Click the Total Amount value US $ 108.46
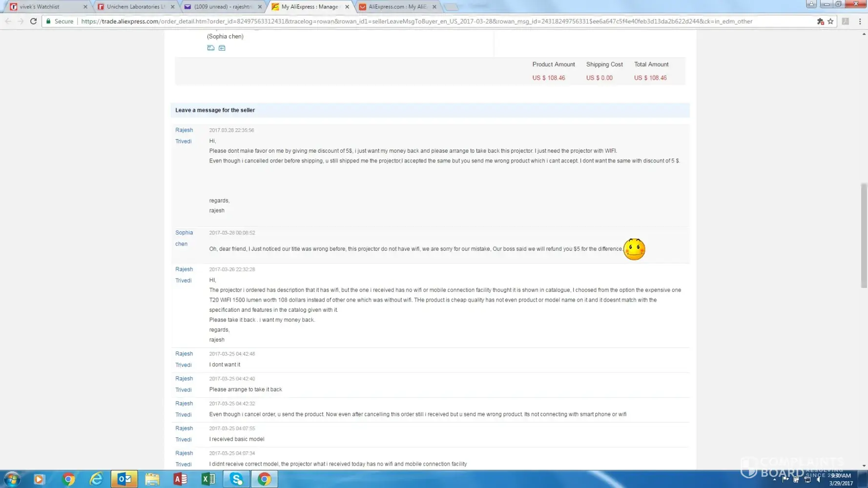Viewport: 868px width, 488px height. [650, 78]
